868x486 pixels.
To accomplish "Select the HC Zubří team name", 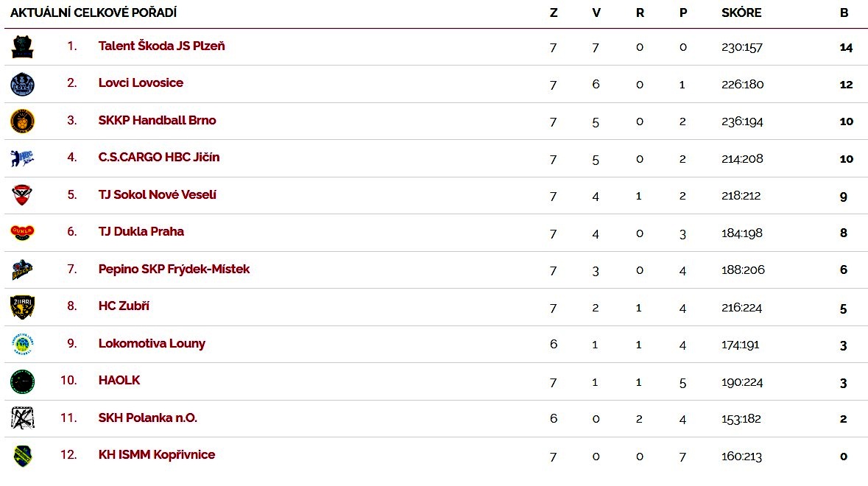I will [x=124, y=306].
